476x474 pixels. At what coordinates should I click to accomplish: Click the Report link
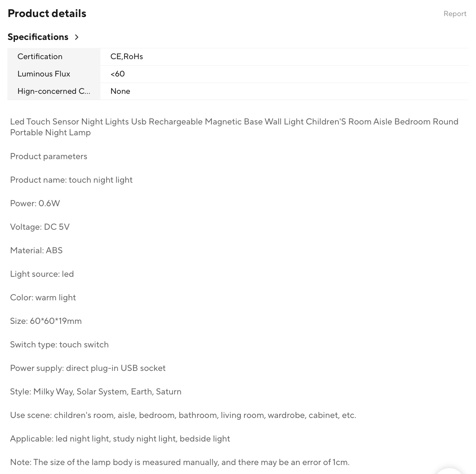455,14
